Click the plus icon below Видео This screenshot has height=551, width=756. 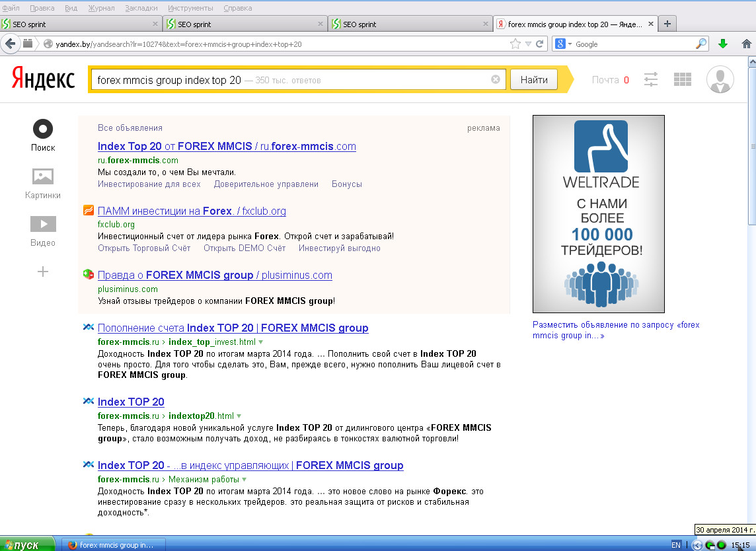(43, 272)
